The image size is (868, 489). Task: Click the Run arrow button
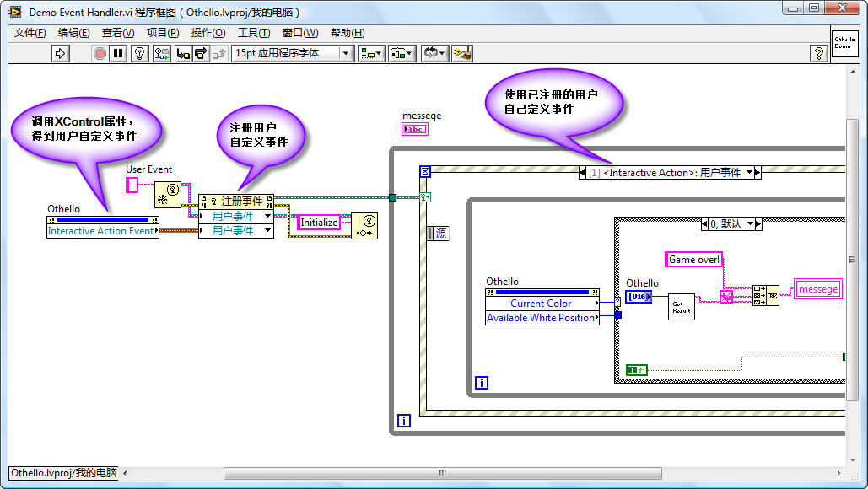click(60, 53)
